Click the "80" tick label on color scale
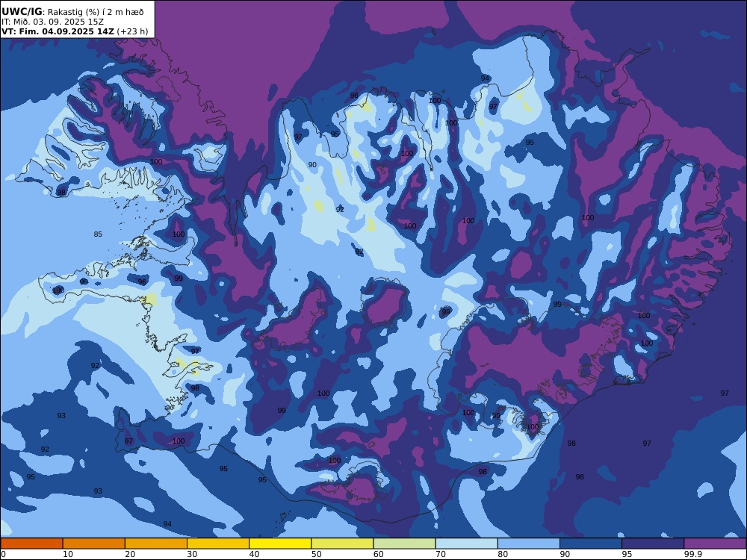The image size is (747, 560). [x=503, y=554]
